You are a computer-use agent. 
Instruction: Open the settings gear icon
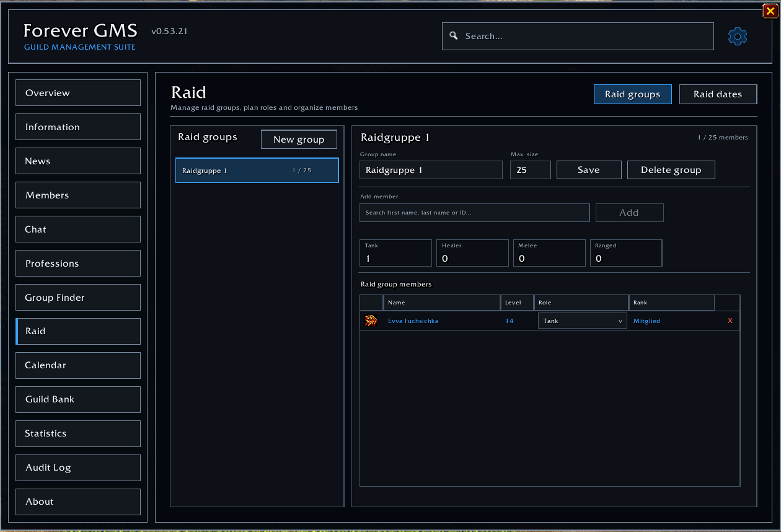737,37
